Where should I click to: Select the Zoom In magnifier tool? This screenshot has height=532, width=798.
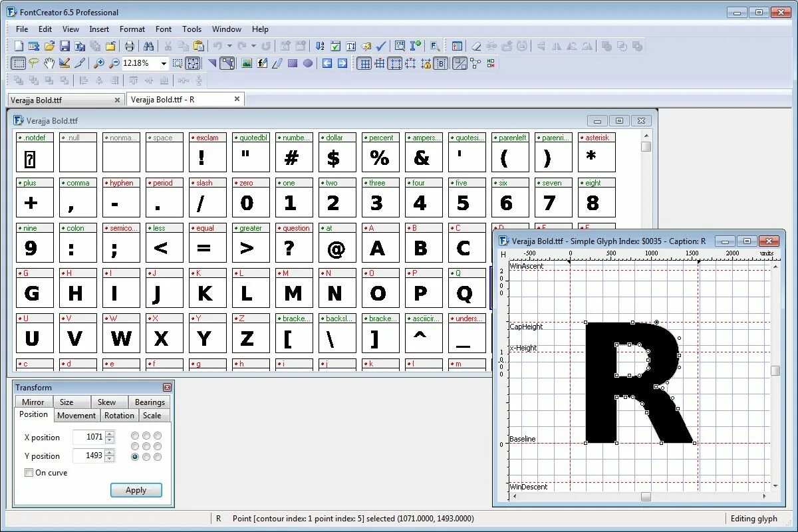point(98,63)
